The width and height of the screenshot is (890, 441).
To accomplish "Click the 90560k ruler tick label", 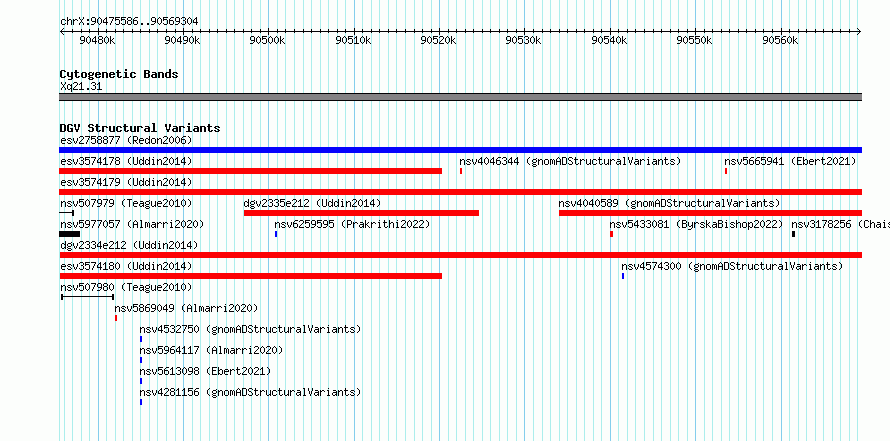I will coord(780,40).
